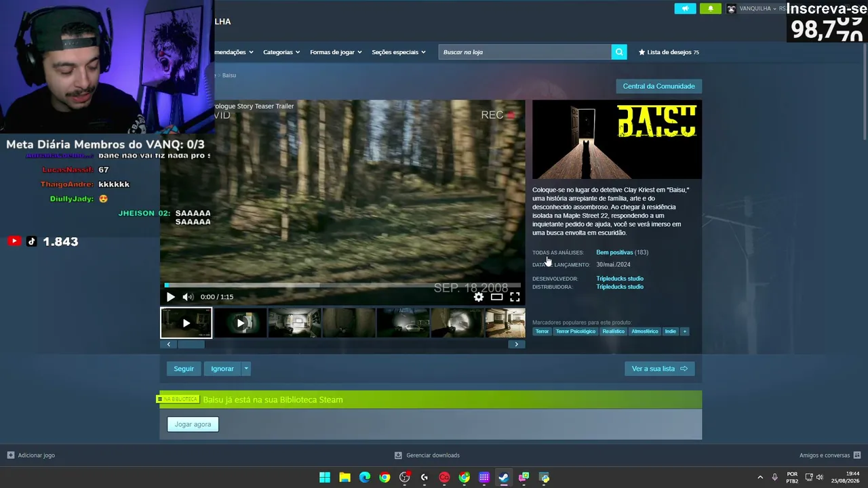The height and width of the screenshot is (488, 868).
Task: Enter fullscreen on the trailer video
Action: coord(515,297)
